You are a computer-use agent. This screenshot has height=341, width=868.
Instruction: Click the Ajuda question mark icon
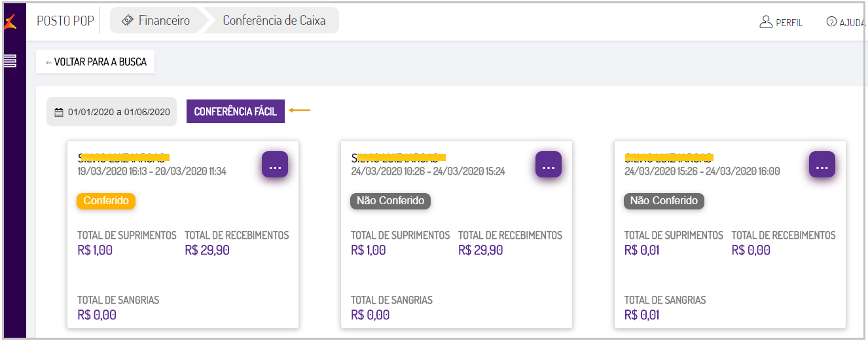click(831, 22)
